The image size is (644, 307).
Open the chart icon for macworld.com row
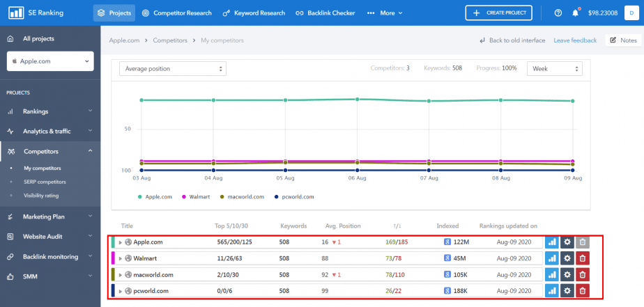(551, 274)
